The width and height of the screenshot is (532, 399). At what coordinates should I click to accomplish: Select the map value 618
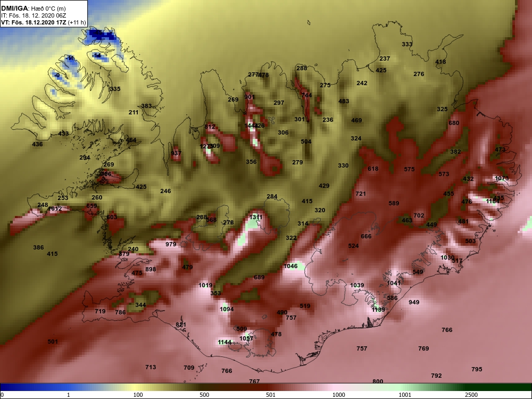373,169
